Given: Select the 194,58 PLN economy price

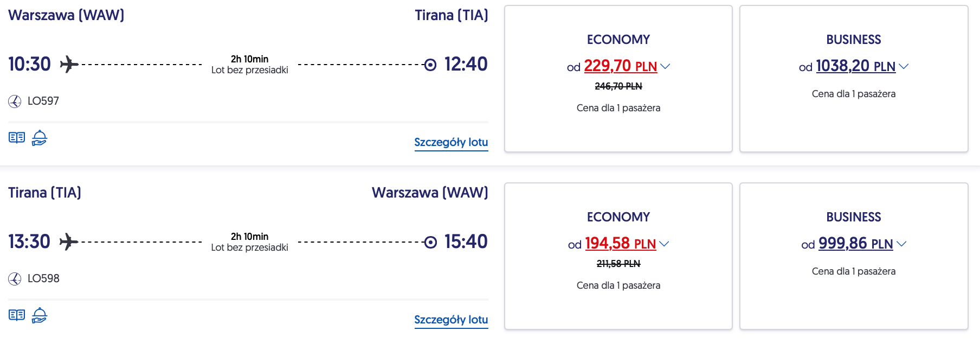Looking at the screenshot, I should coord(620,244).
